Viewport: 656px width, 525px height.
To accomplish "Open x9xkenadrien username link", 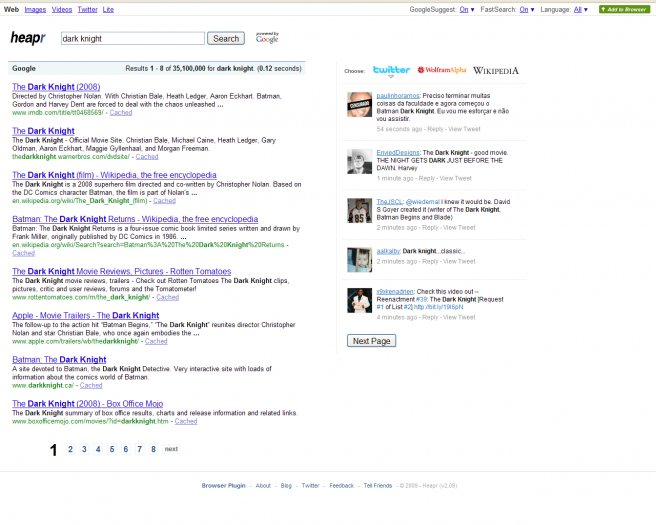I will coord(395,292).
